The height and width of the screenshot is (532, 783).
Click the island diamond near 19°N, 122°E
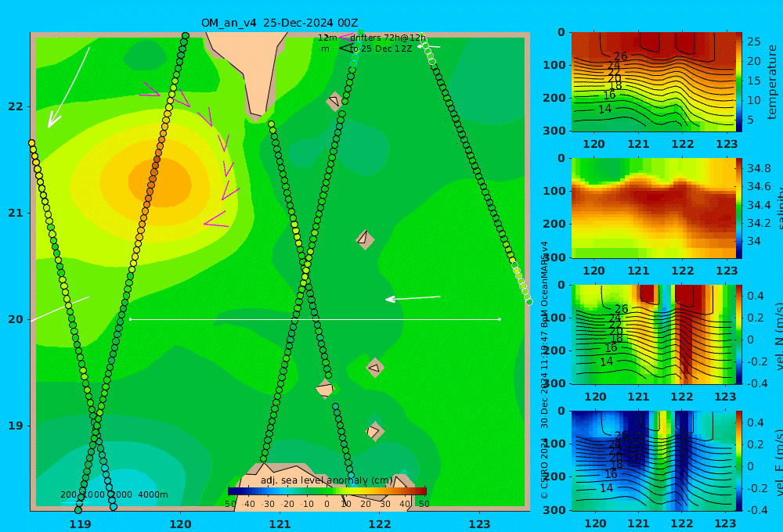(x=374, y=431)
